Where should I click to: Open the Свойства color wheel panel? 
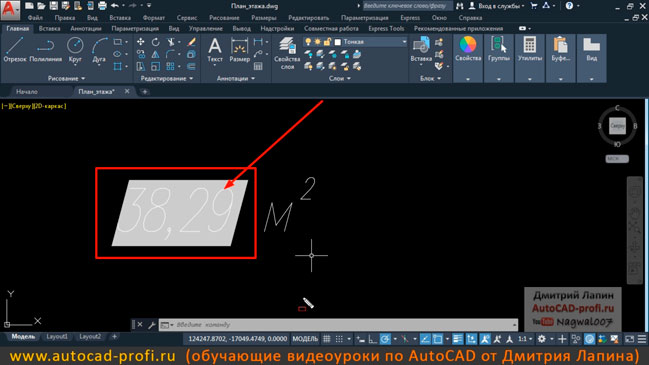coord(468,50)
